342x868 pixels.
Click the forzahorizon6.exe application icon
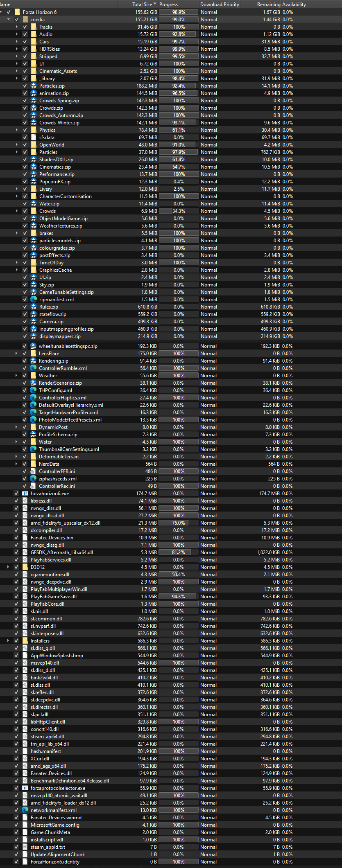pyautogui.click(x=25, y=494)
